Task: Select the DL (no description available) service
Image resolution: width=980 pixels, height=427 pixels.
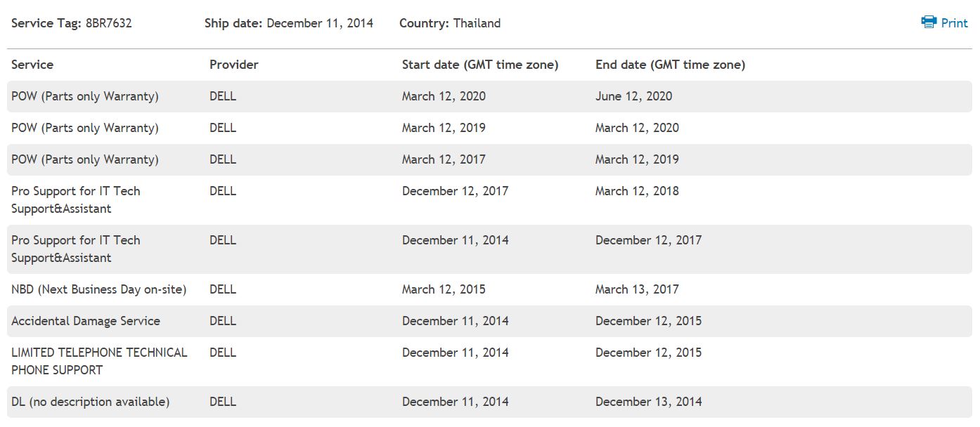Action: pos(91,402)
